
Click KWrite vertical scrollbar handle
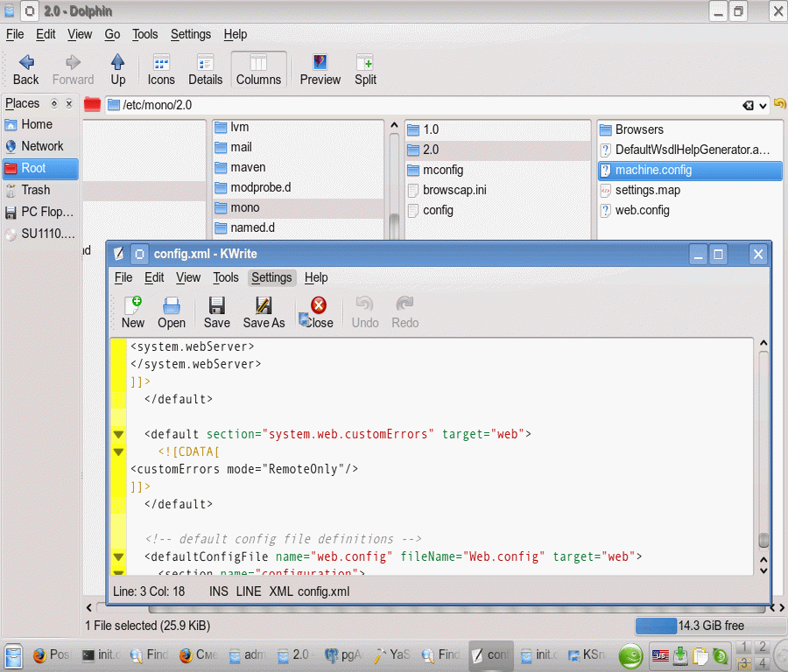tap(763, 541)
